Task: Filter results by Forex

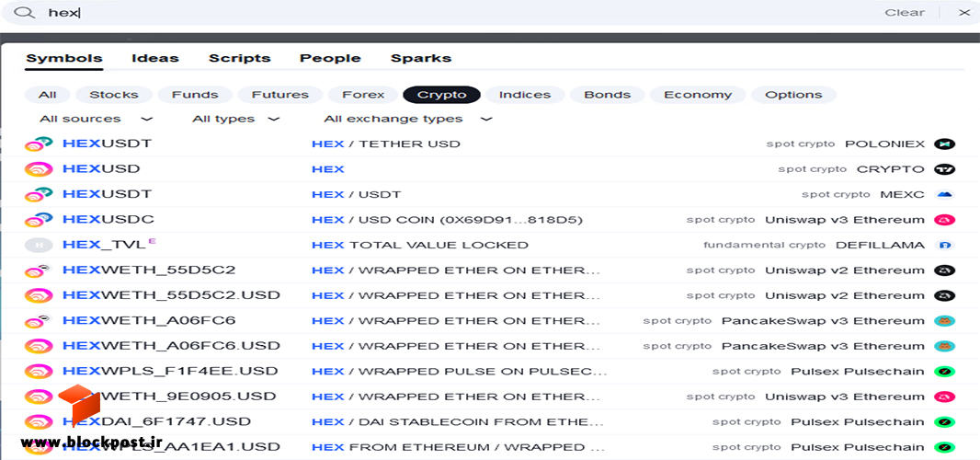Action: coord(363,95)
